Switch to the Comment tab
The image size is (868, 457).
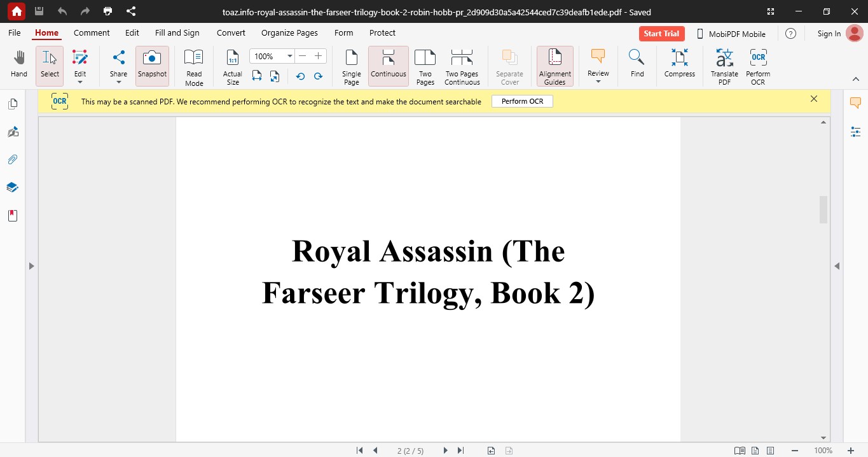pyautogui.click(x=92, y=33)
